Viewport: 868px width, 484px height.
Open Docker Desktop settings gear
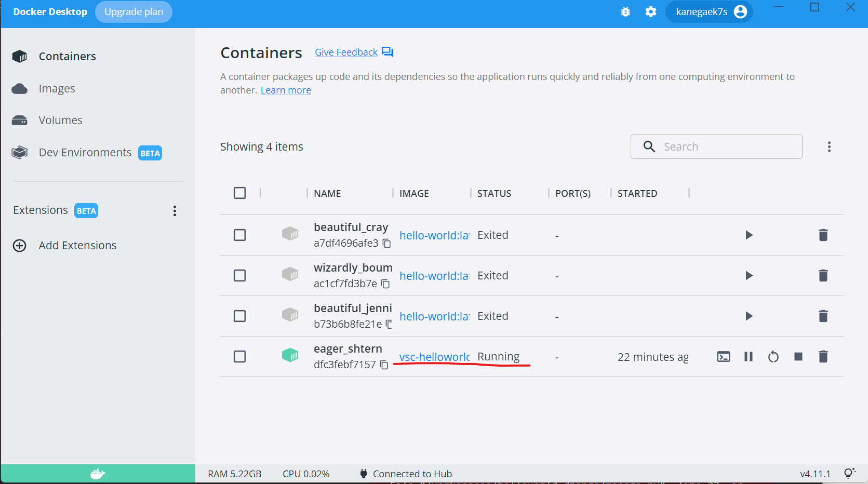[651, 12]
